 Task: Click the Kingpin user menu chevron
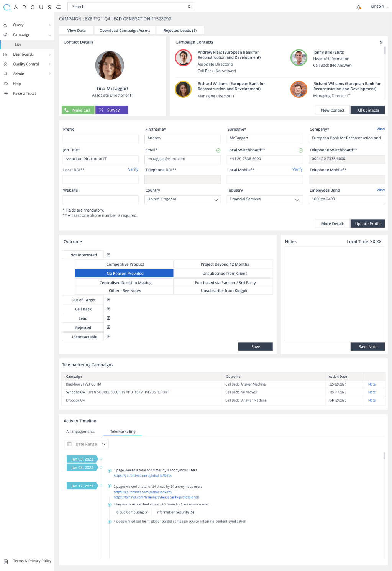(387, 7)
